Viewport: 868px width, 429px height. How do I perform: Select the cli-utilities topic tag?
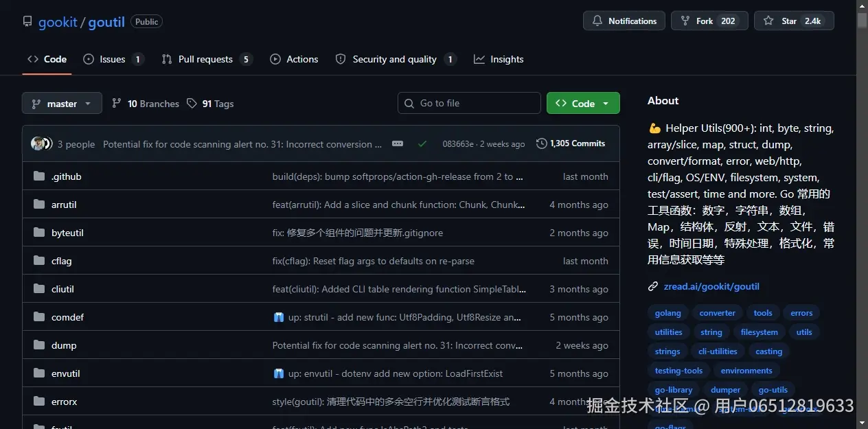click(718, 351)
